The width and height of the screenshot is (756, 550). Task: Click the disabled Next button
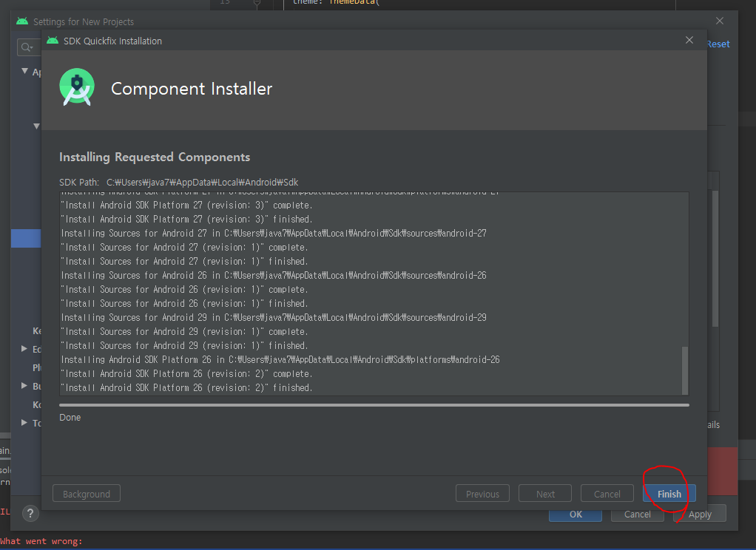(x=545, y=494)
